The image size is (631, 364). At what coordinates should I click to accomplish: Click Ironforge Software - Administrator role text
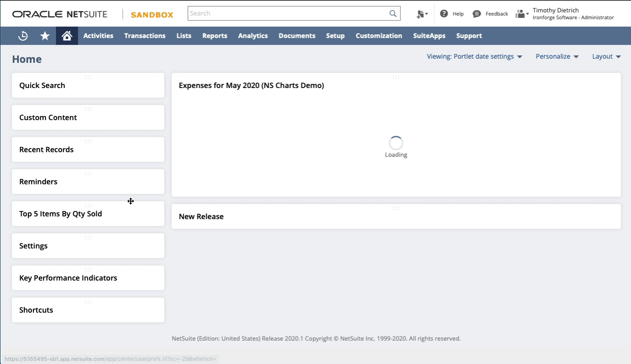[573, 17]
